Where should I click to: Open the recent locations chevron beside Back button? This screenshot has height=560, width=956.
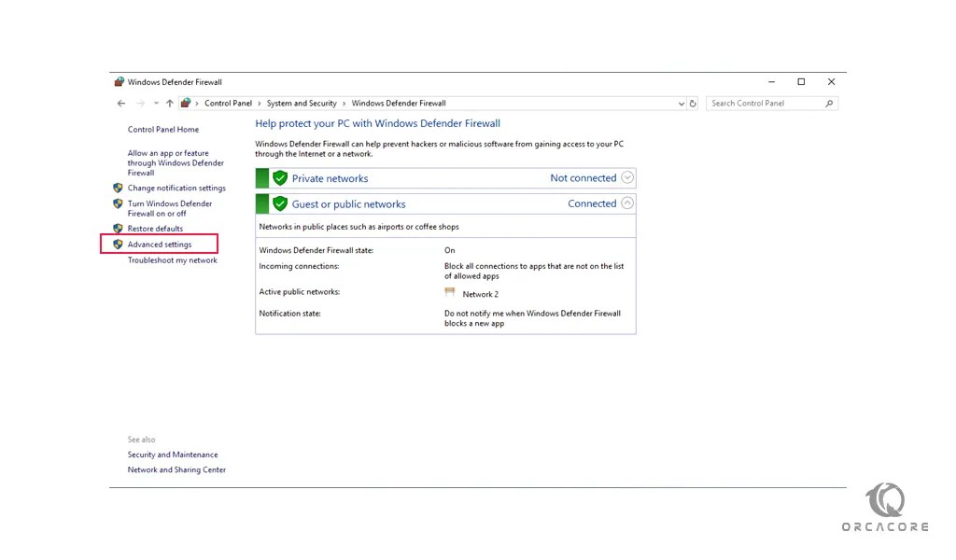(155, 103)
